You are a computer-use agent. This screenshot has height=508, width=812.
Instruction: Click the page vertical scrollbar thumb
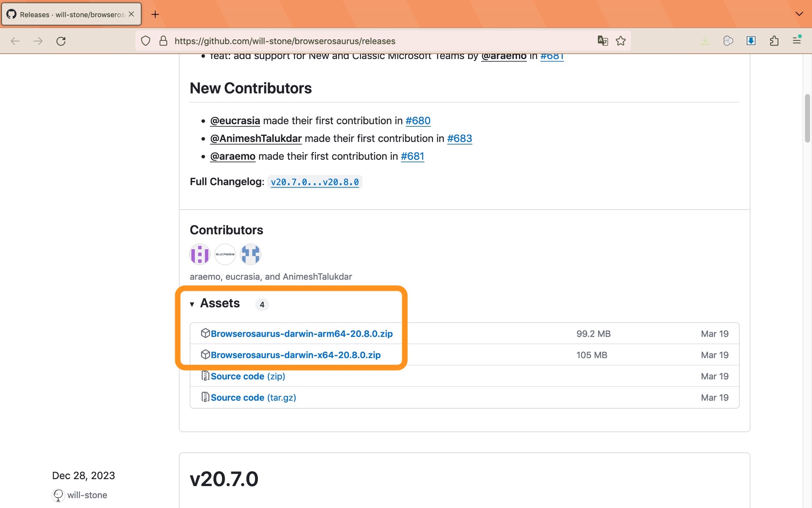pyautogui.click(x=807, y=119)
